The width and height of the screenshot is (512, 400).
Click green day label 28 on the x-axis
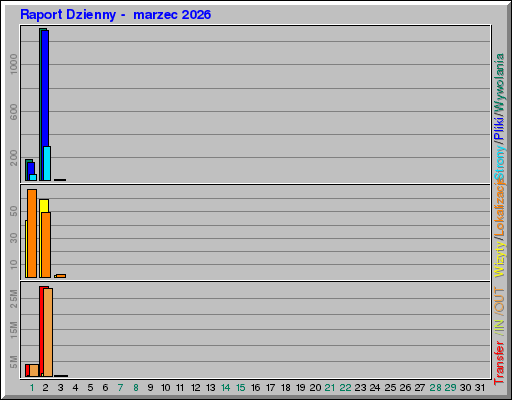435,388
